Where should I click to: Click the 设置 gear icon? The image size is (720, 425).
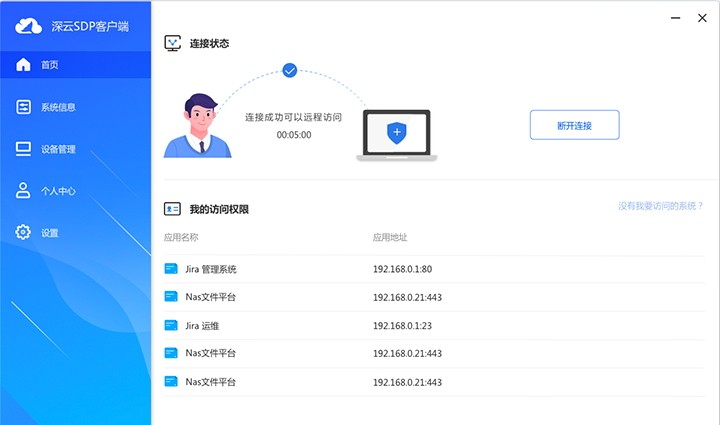tap(23, 232)
